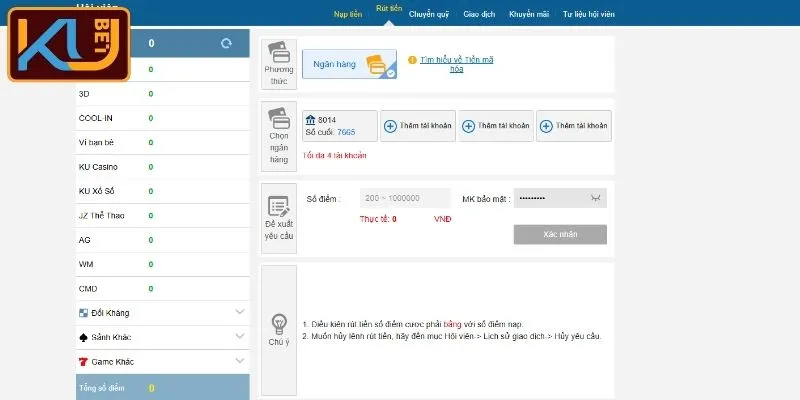Click the JZ Thể Thao row
The width and height of the screenshot is (800, 400).
(x=163, y=216)
